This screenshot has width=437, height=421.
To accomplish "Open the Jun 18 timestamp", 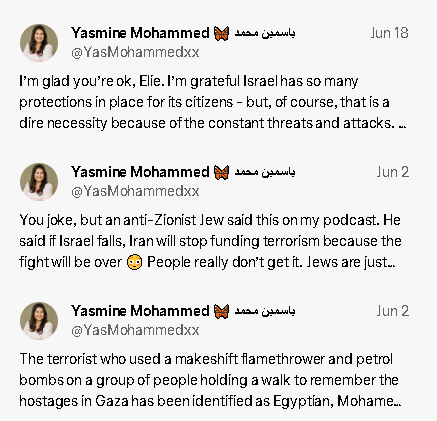I will (389, 33).
